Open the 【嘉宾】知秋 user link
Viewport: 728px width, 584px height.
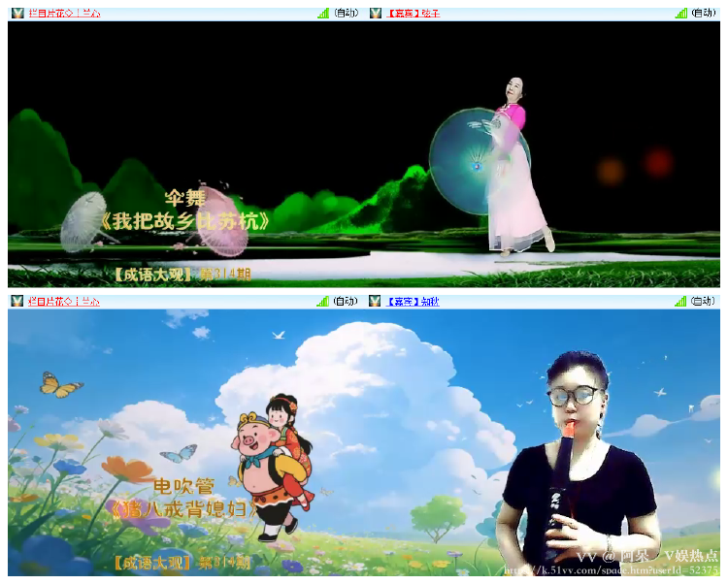tap(413, 302)
